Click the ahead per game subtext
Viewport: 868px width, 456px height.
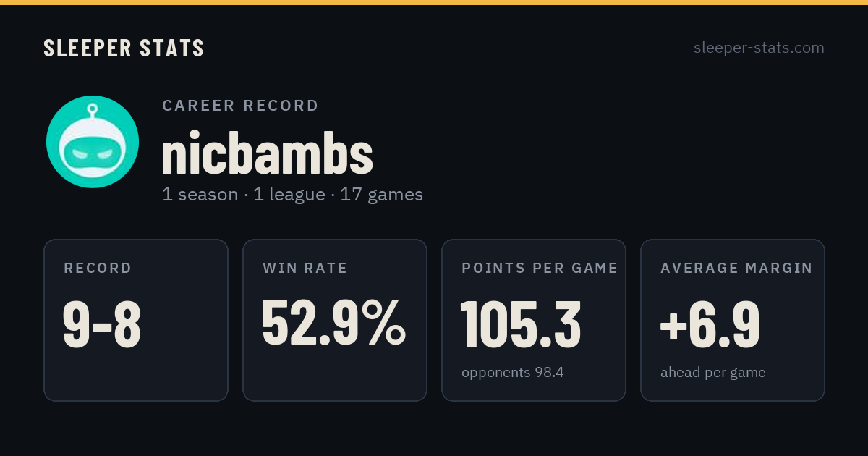click(713, 373)
